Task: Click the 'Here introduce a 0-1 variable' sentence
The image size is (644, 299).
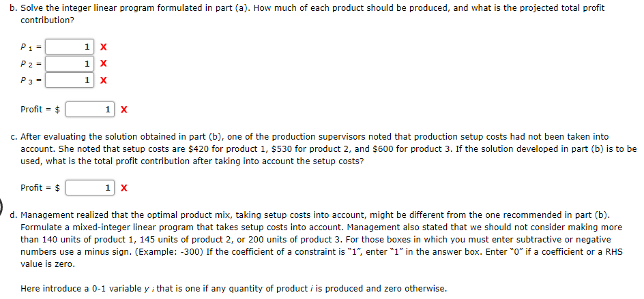Action: 234,289
